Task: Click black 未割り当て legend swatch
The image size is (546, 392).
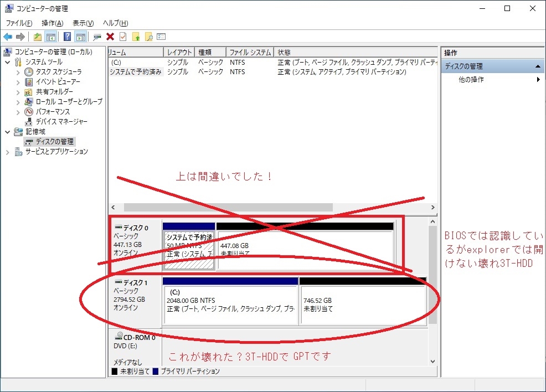Action: [115, 371]
